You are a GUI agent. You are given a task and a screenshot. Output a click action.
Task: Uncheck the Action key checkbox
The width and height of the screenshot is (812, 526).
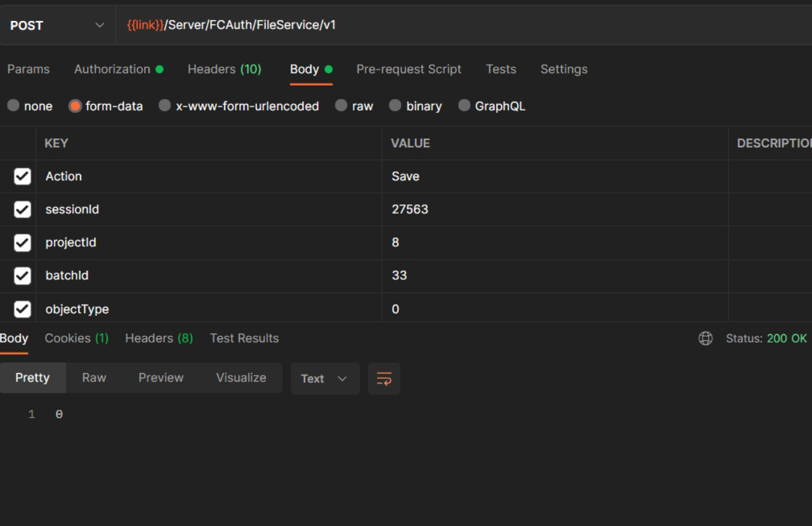pyautogui.click(x=22, y=176)
